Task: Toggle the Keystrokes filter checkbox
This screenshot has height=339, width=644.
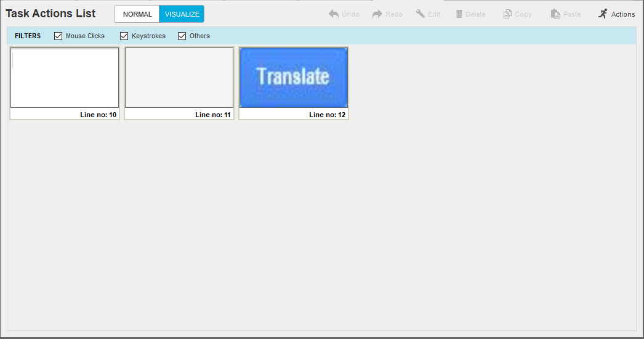Action: [x=124, y=36]
